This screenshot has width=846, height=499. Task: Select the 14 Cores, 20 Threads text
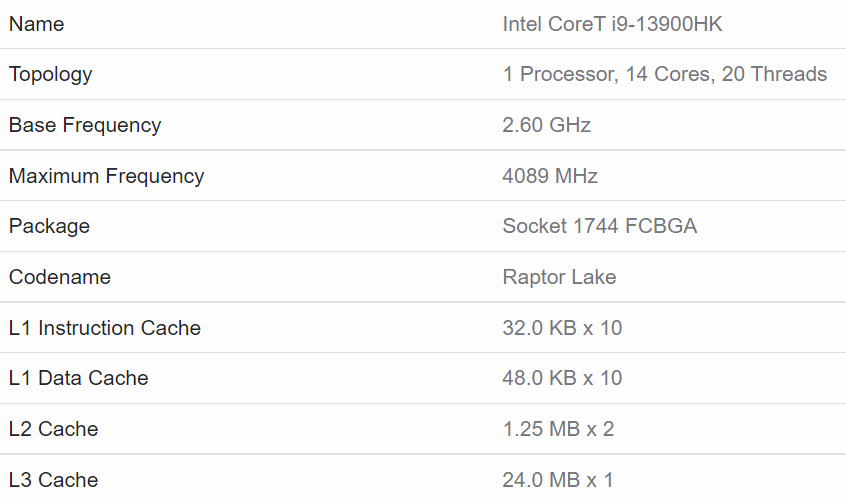click(726, 74)
